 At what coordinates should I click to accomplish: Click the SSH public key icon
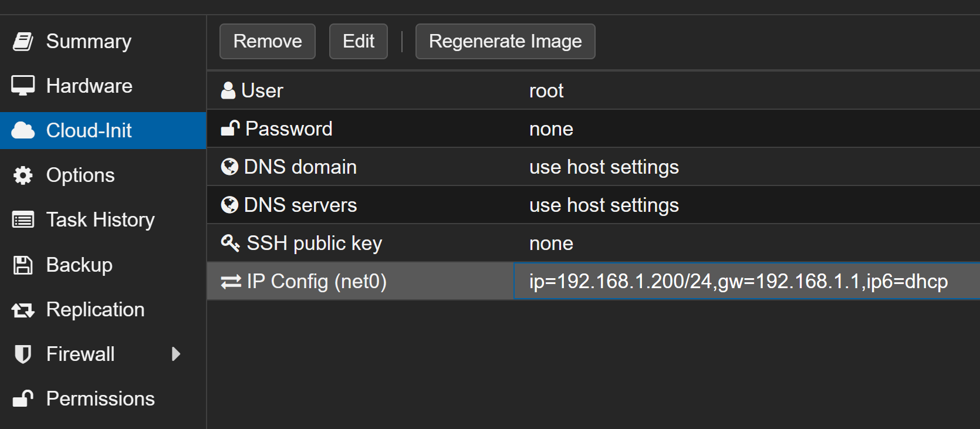coord(229,243)
